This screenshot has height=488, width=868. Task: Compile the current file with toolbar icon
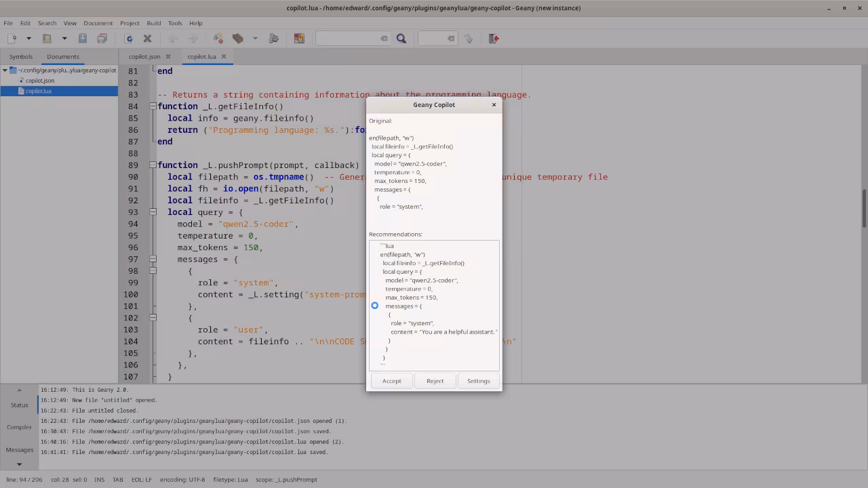[x=218, y=39]
